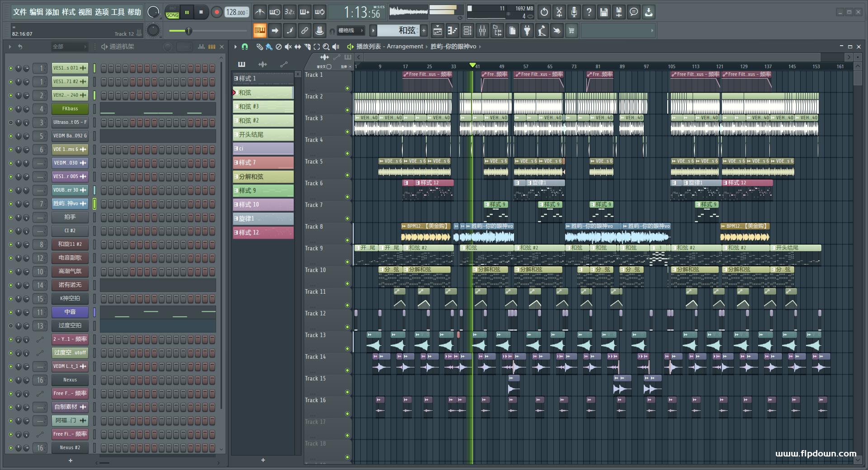The image size is (868, 470).
Task: Click the 128.000 tempo field
Action: [x=237, y=12]
